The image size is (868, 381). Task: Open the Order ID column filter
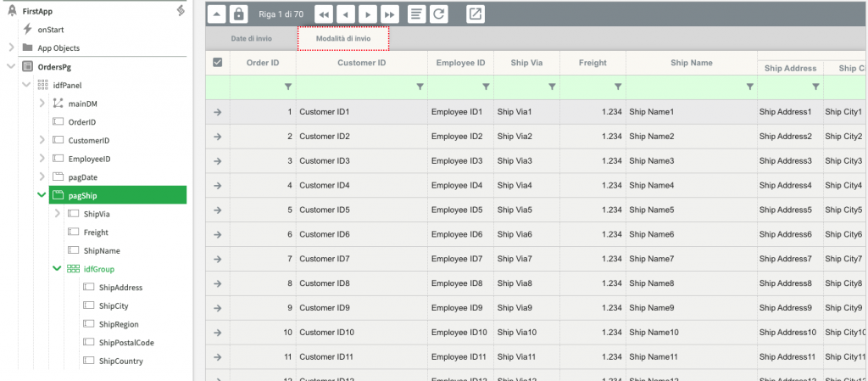[288, 87]
